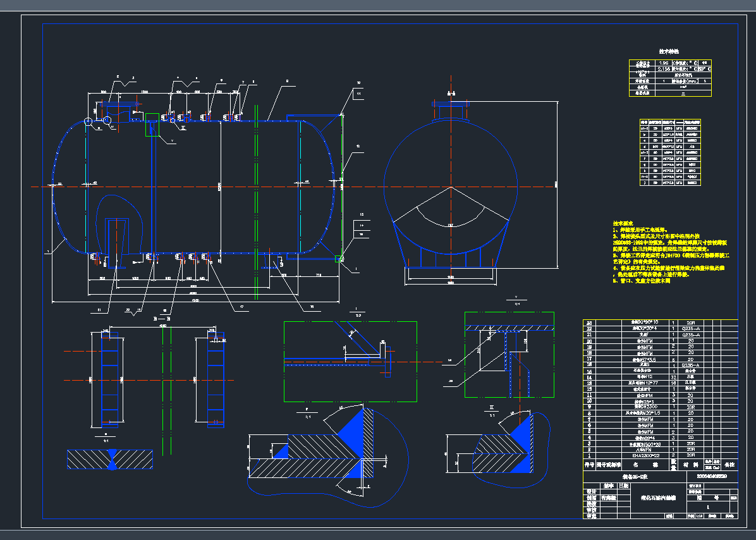Click the drawing title cell in the title block
This screenshot has width=756, height=540.
pos(651,497)
